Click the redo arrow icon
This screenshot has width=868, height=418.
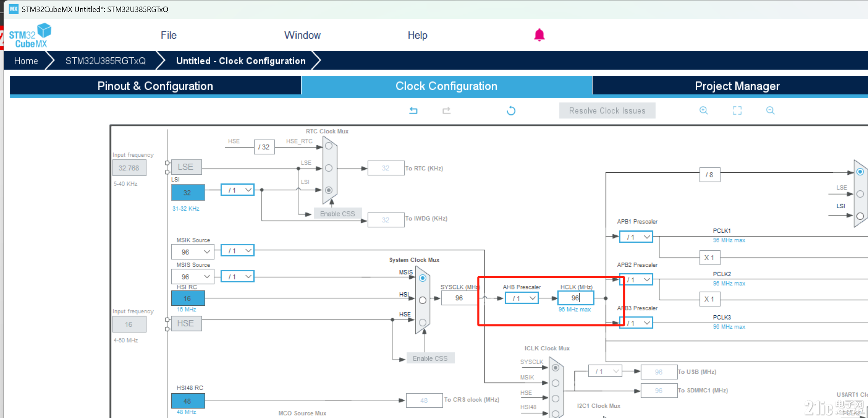tap(447, 110)
